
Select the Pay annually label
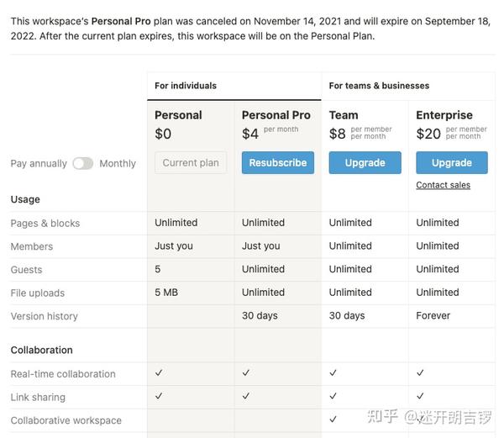tap(39, 164)
